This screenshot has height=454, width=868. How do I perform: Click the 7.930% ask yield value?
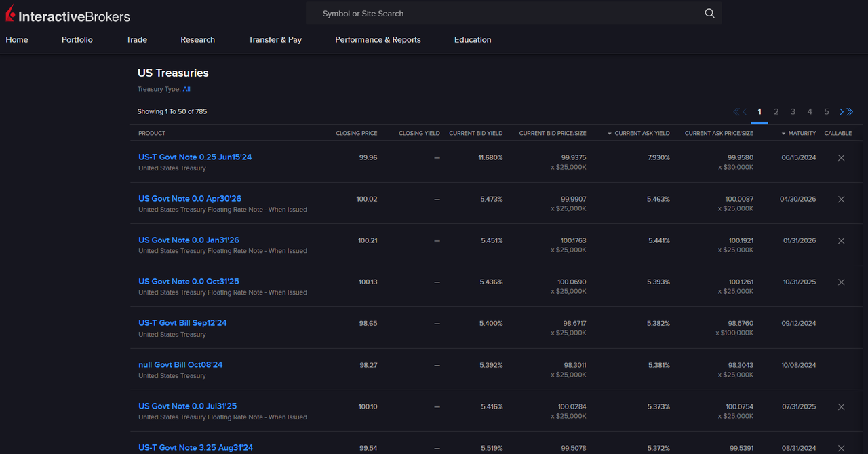658,157
